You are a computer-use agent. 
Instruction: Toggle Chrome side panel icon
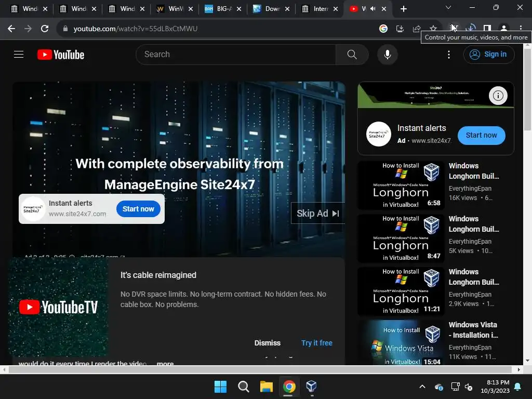click(487, 28)
